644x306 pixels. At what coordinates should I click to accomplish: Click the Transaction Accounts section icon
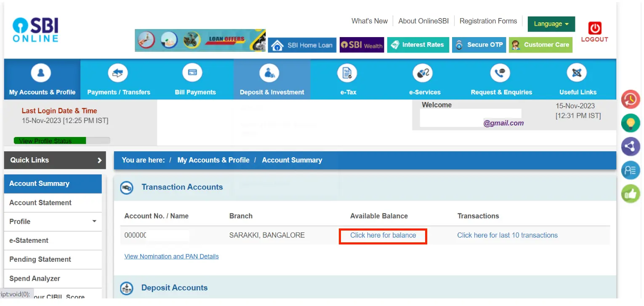tap(127, 188)
